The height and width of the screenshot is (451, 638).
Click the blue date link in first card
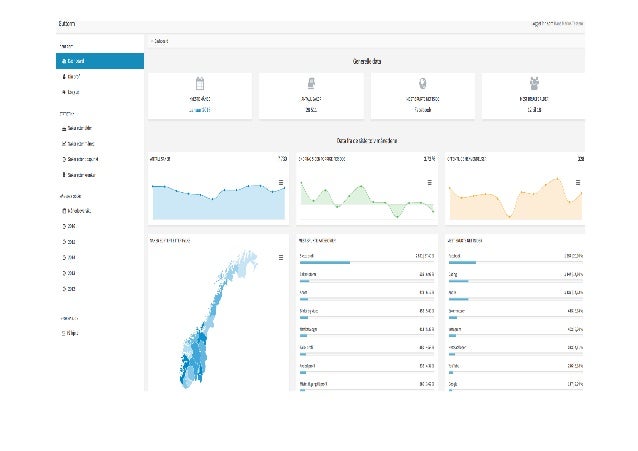click(199, 110)
